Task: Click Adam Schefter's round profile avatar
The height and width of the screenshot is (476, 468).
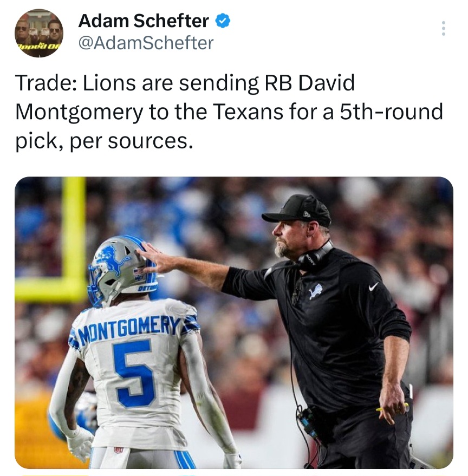Action: pyautogui.click(x=39, y=33)
